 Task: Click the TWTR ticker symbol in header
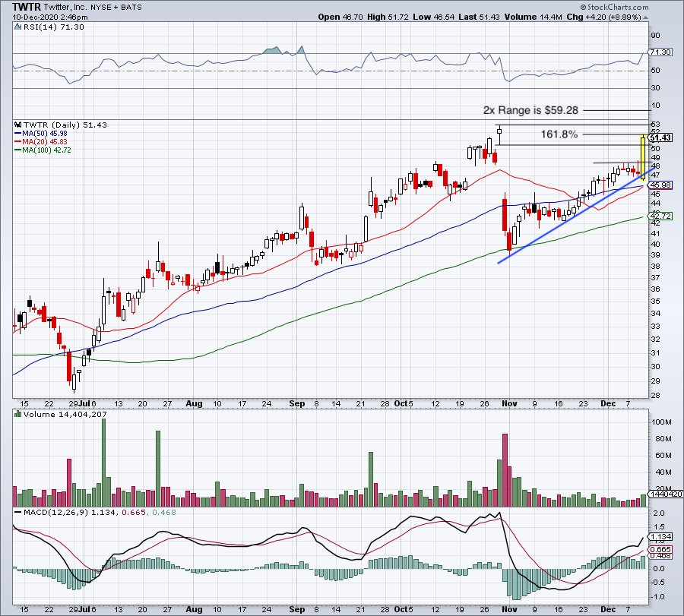click(26, 7)
